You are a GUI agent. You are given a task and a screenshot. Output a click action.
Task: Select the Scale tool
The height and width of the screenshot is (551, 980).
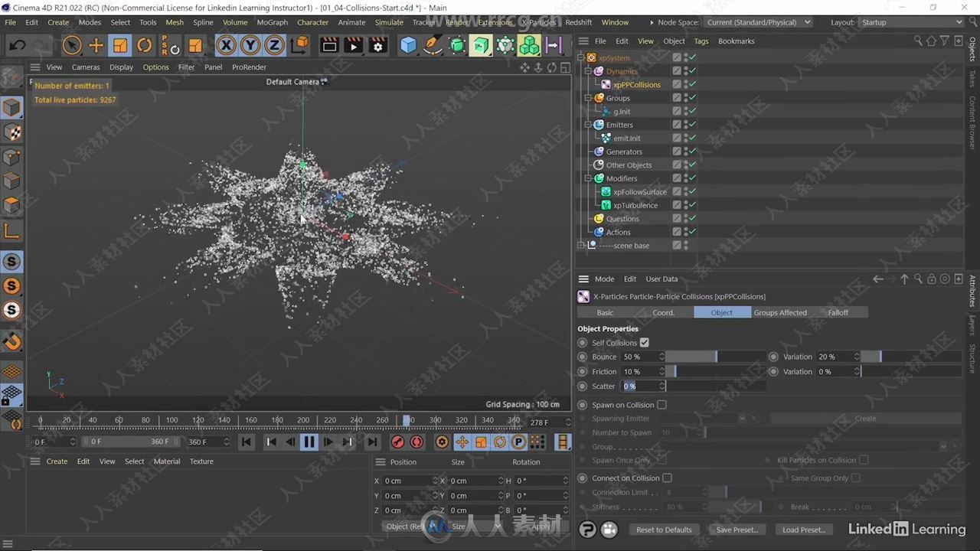pos(120,46)
